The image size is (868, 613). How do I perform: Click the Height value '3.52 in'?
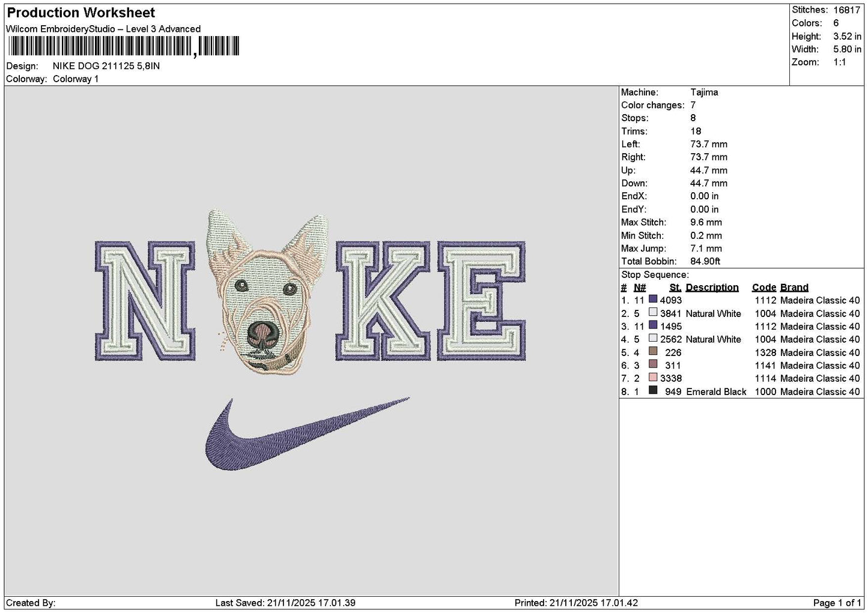pos(847,36)
